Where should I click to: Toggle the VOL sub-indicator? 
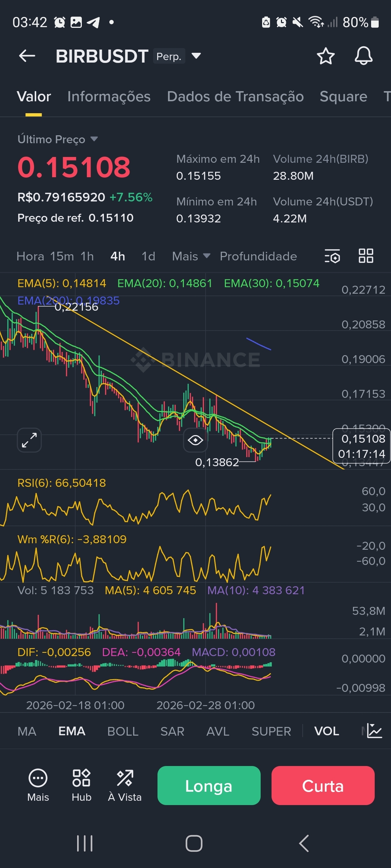(327, 731)
